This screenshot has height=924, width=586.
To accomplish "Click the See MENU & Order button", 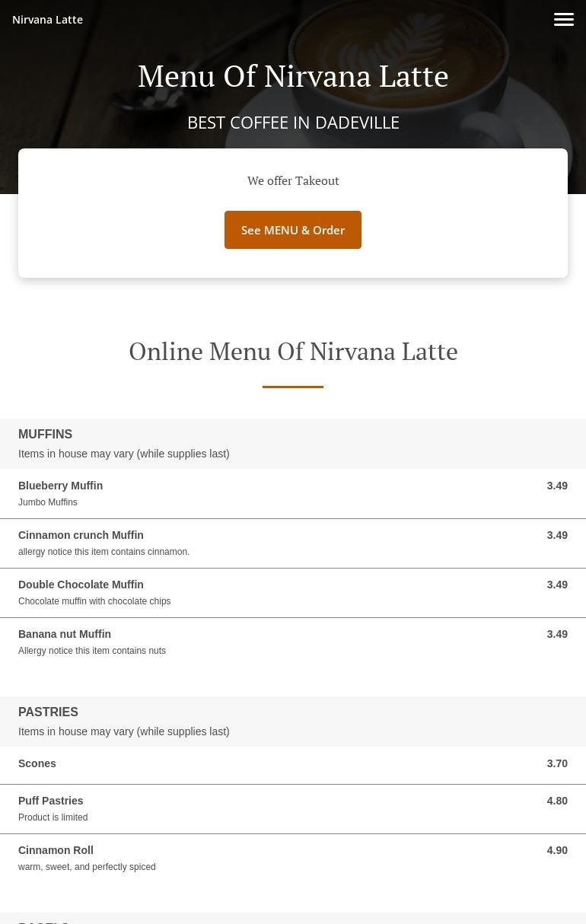I will (293, 230).
